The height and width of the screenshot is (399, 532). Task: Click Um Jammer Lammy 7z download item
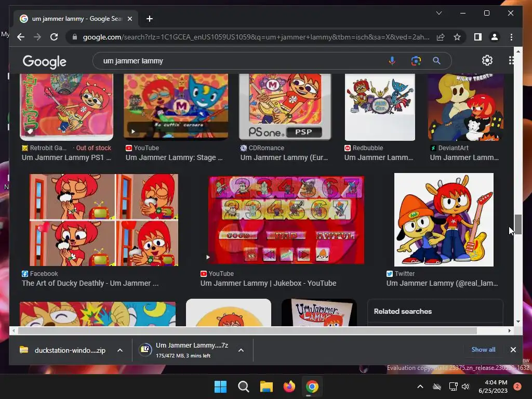(x=185, y=350)
